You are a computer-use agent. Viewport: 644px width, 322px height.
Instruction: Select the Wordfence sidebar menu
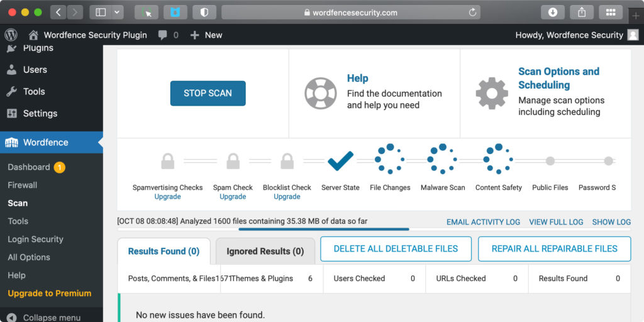52,143
